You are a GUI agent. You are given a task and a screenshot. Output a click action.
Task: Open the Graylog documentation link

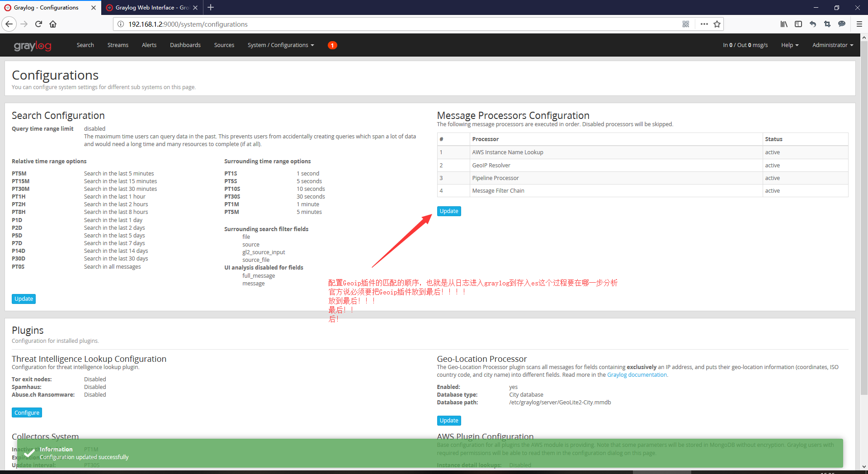[637, 375]
